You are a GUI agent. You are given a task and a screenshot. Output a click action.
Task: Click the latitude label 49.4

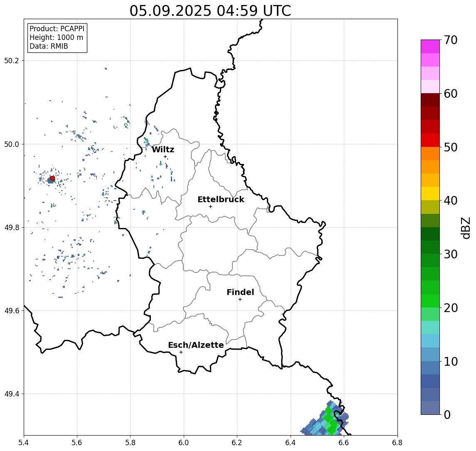tap(12, 394)
